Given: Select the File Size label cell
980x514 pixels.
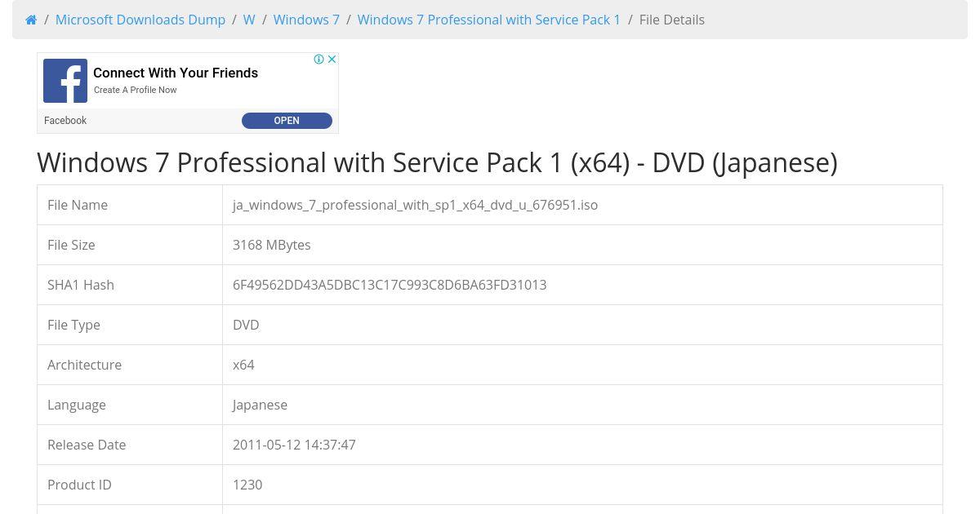Looking at the screenshot, I should coord(130,245).
